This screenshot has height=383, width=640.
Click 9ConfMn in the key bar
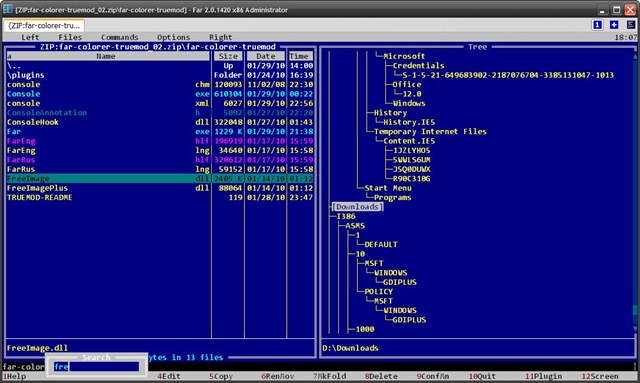point(433,376)
